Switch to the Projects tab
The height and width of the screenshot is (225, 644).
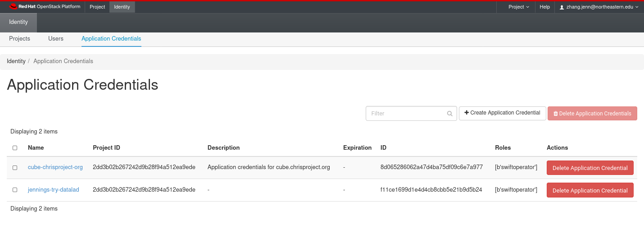[19, 39]
